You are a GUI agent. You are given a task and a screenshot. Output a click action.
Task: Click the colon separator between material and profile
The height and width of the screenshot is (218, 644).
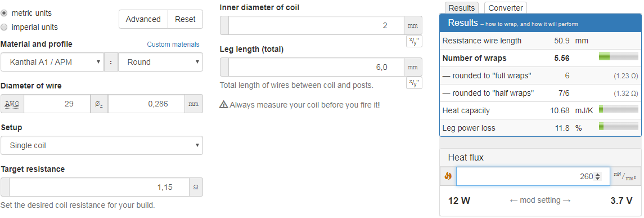pyautogui.click(x=111, y=62)
